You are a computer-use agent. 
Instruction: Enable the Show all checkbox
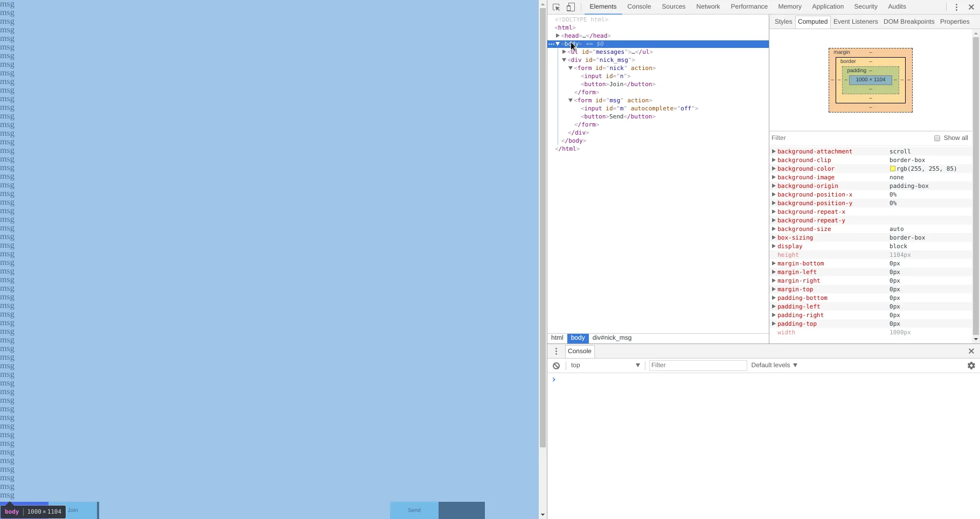point(937,138)
